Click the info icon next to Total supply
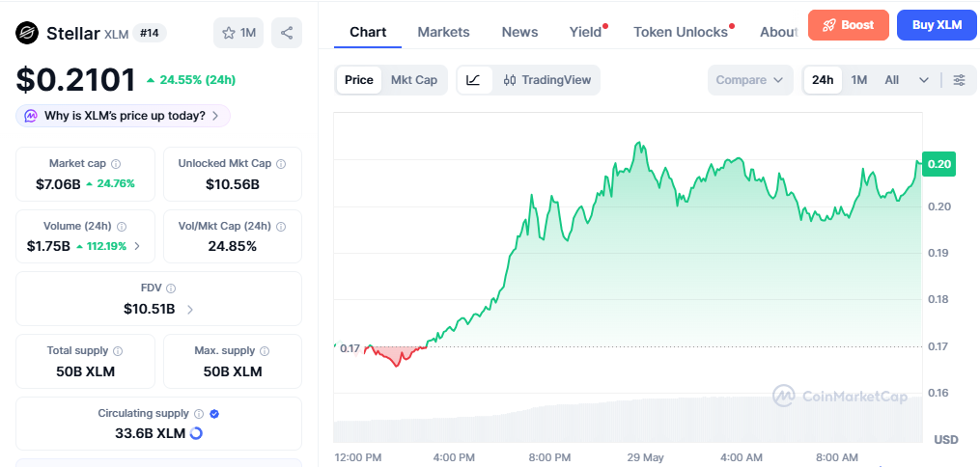Viewport: 980px width, 467px height. tap(118, 351)
